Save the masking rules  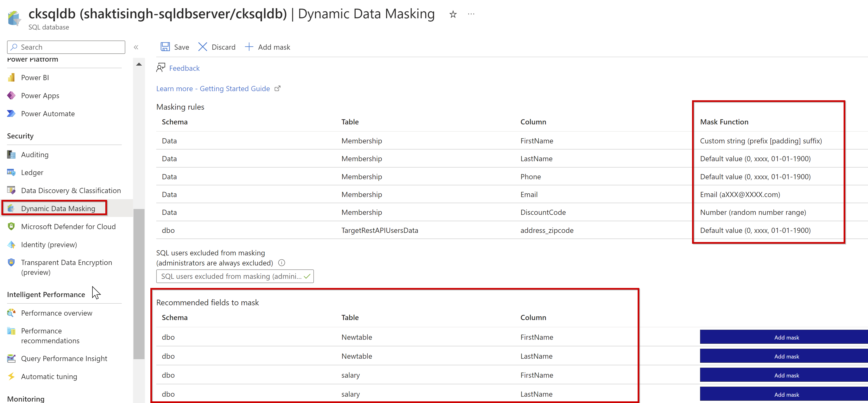point(175,47)
